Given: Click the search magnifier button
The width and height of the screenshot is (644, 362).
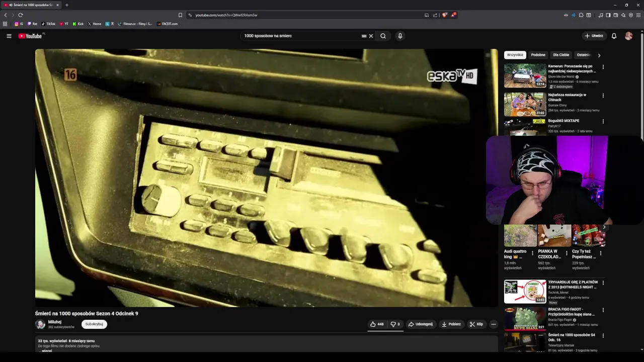Looking at the screenshot, I should click(383, 36).
